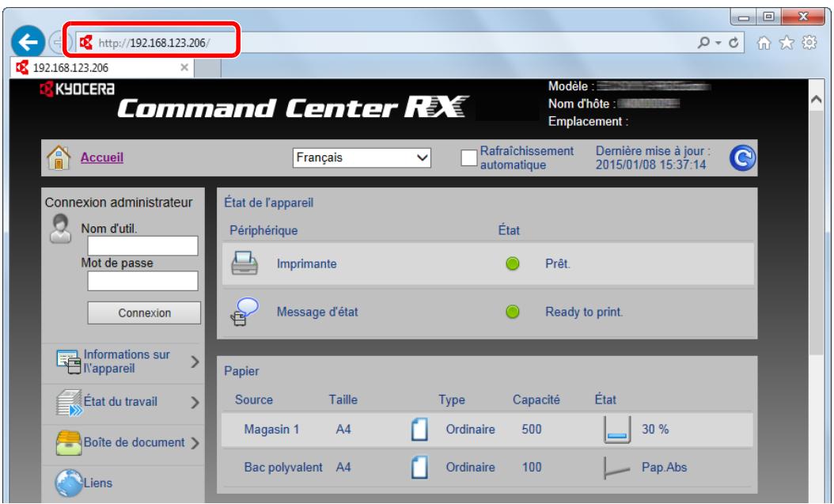This screenshot has width=834, height=504.
Task: Click the browser forward arrow button
Action: point(56,42)
